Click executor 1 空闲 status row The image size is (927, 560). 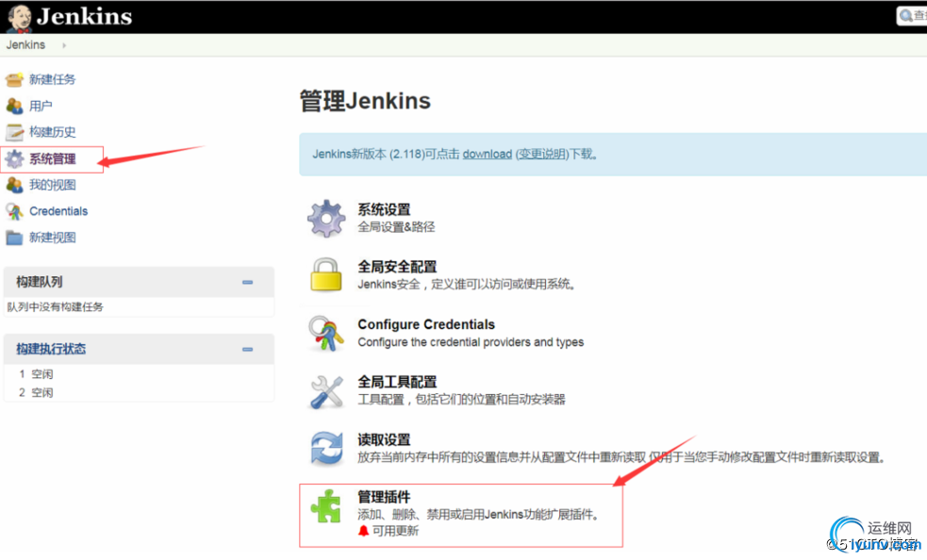click(139, 373)
